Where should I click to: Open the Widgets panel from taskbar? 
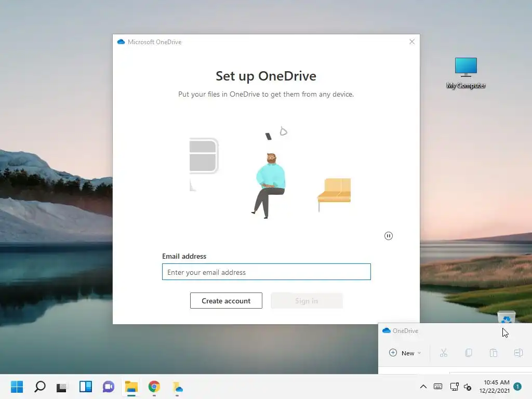coord(86,387)
